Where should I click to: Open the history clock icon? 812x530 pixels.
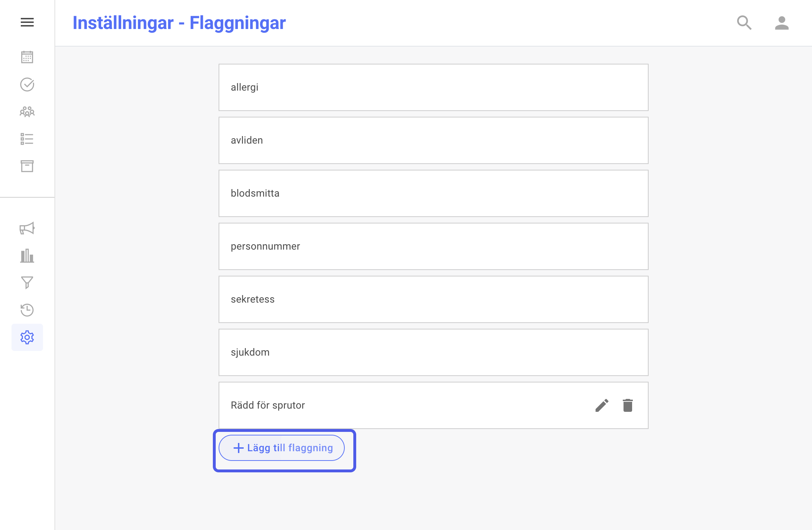tap(27, 310)
